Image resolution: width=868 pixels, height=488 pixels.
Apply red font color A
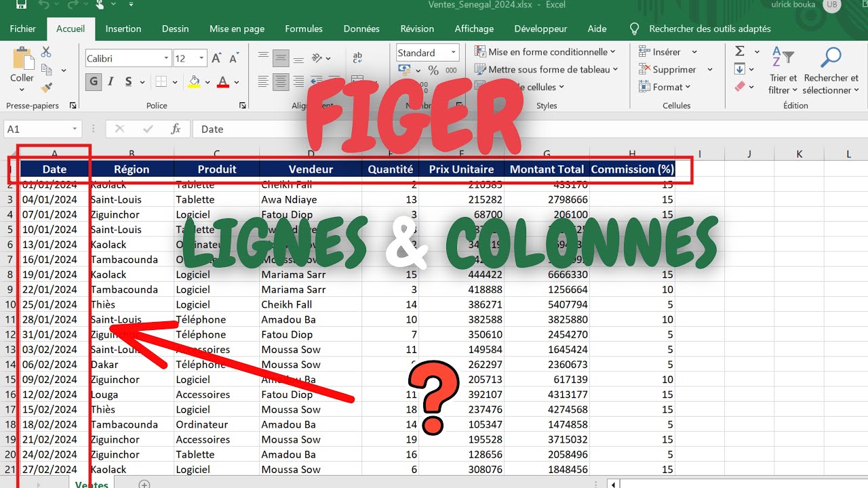coord(223,82)
